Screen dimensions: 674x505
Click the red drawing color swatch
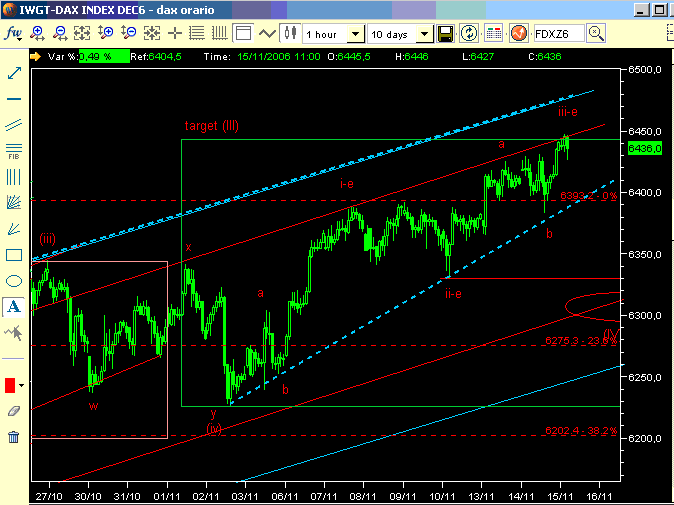[x=10, y=385]
